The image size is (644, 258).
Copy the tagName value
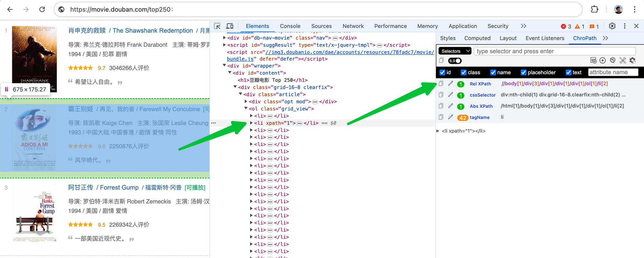coord(441,117)
